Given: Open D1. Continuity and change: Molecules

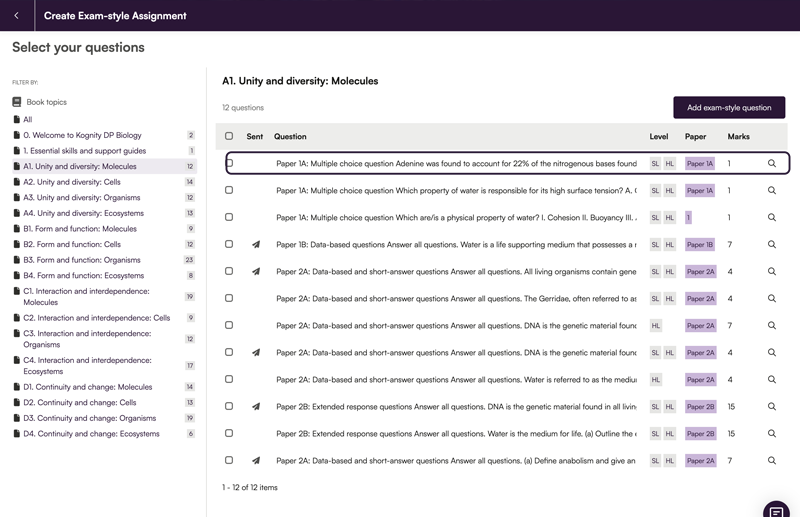Looking at the screenshot, I should coord(88,387).
